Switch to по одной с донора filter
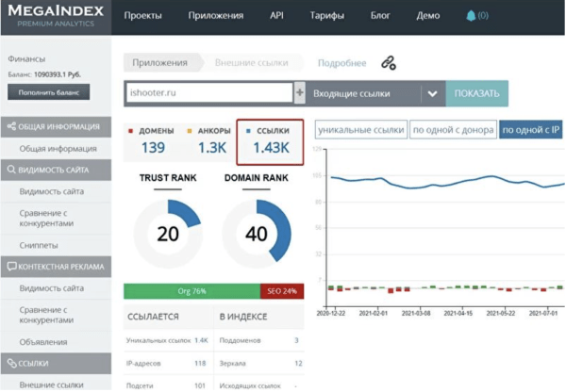 451,129
